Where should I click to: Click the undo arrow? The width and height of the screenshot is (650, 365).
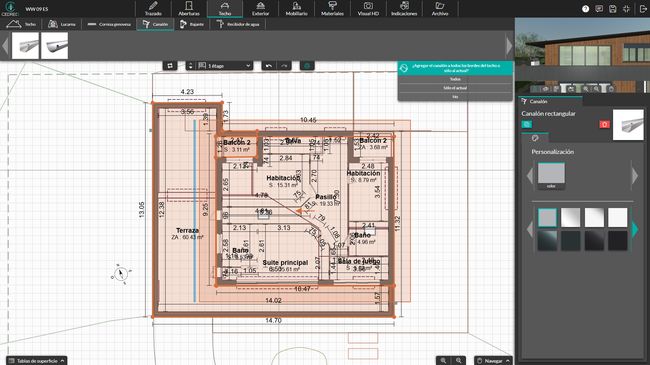[269, 66]
